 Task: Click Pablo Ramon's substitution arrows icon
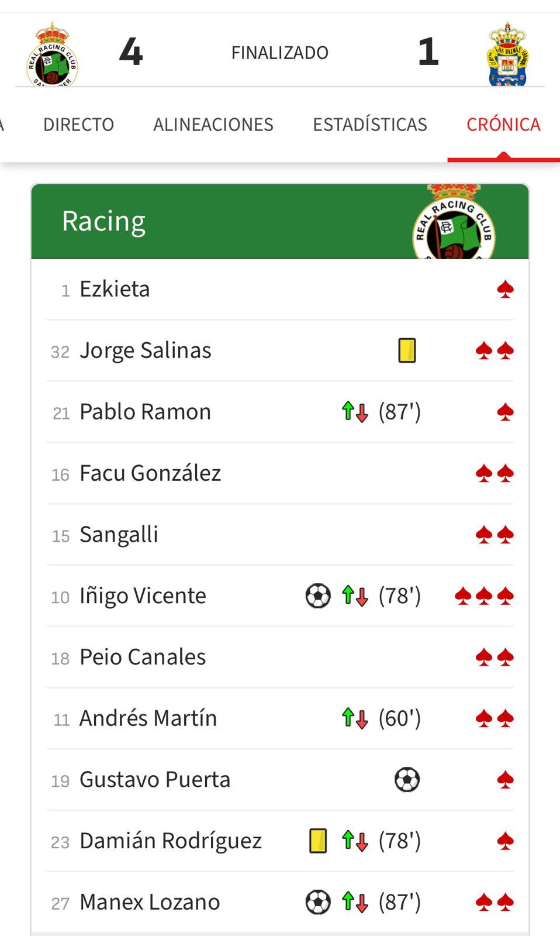pos(355,412)
